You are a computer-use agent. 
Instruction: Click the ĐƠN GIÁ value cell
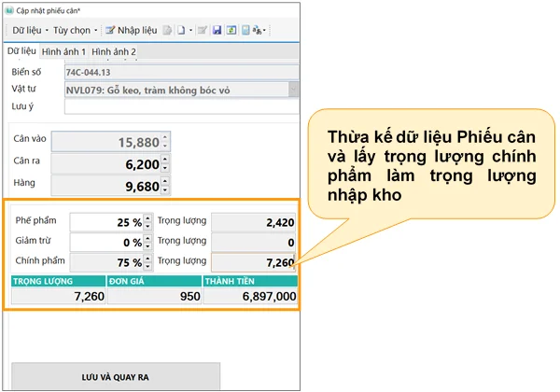(154, 296)
